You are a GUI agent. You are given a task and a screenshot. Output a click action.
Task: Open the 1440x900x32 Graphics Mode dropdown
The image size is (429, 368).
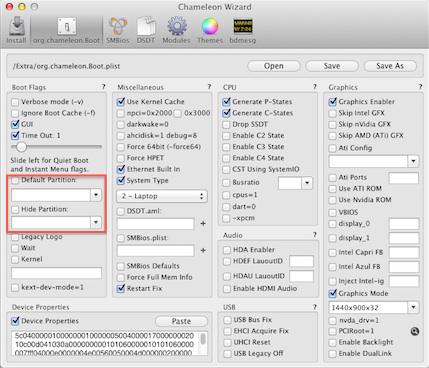pyautogui.click(x=413, y=307)
